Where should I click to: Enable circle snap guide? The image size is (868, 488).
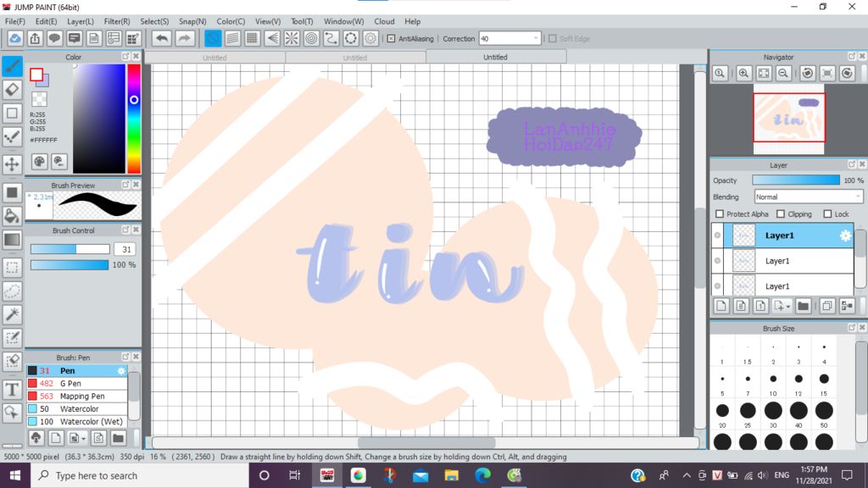[x=312, y=38]
